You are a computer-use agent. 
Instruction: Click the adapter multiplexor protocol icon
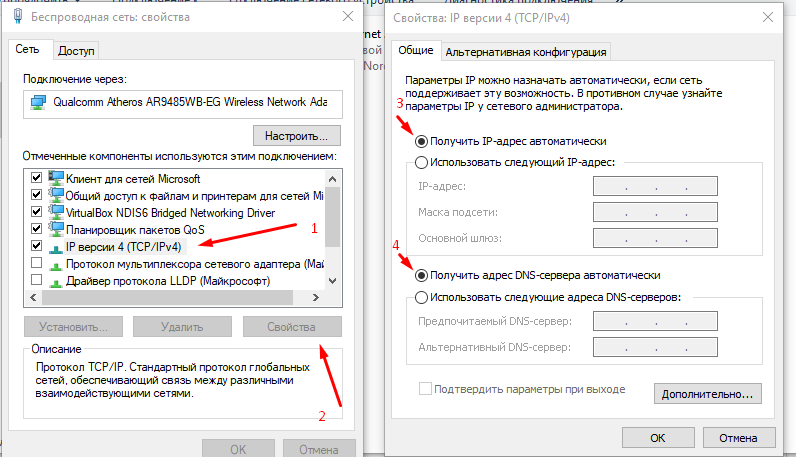[x=56, y=265]
